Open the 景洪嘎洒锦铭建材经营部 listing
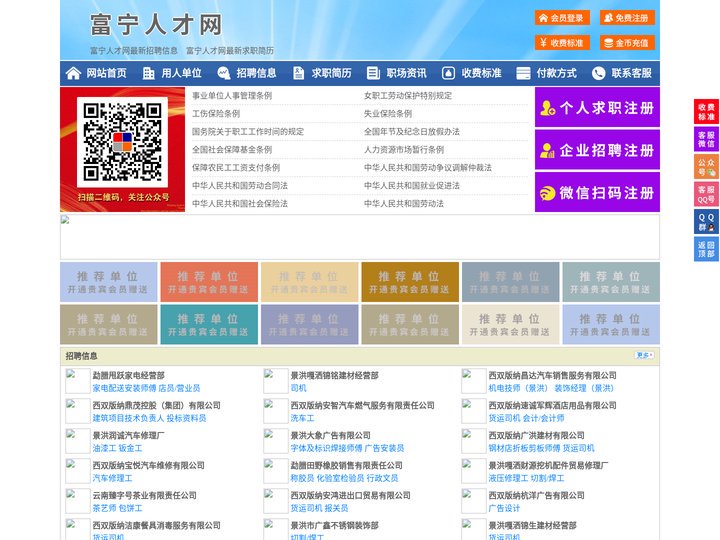This screenshot has width=720, height=540. point(335,375)
